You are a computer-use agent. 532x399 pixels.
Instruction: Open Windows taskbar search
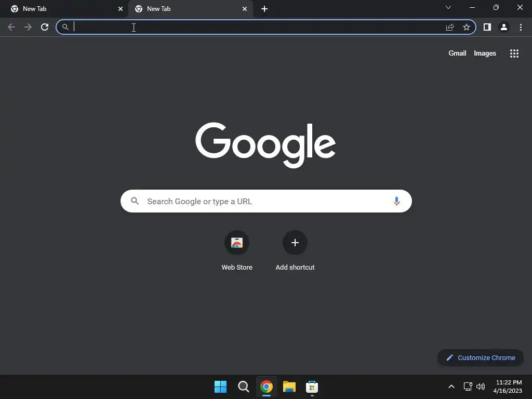click(x=243, y=387)
